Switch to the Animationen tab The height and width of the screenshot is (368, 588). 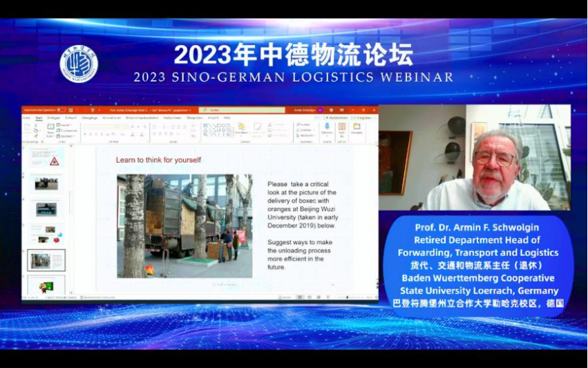point(112,118)
